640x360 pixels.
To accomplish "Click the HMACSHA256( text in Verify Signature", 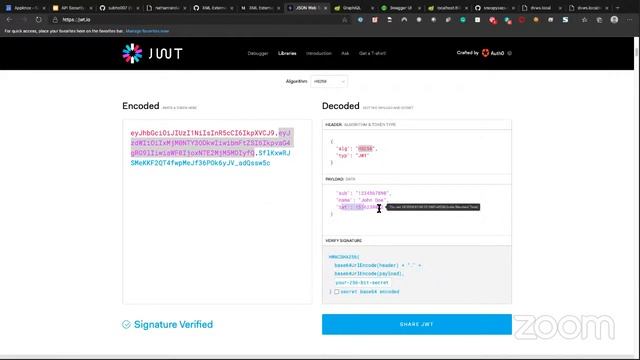I will 344,257.
